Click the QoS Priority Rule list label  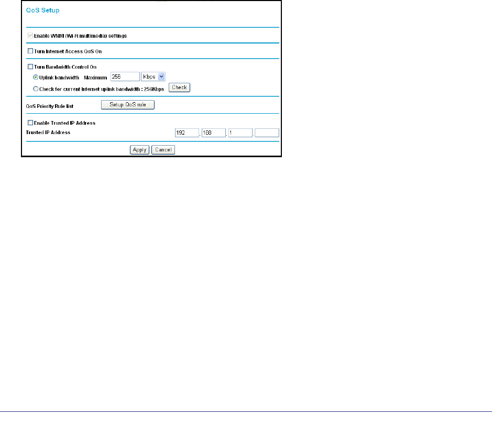tap(50, 106)
